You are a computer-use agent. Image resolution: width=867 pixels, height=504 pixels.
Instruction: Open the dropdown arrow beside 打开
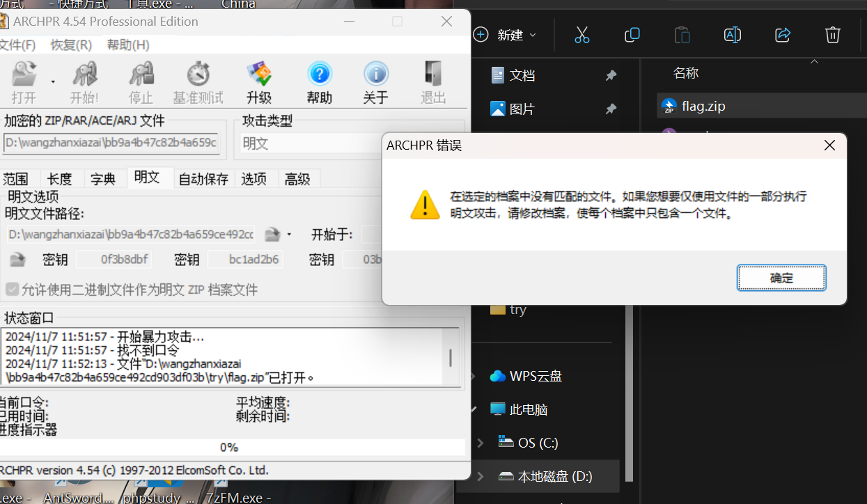(x=53, y=82)
